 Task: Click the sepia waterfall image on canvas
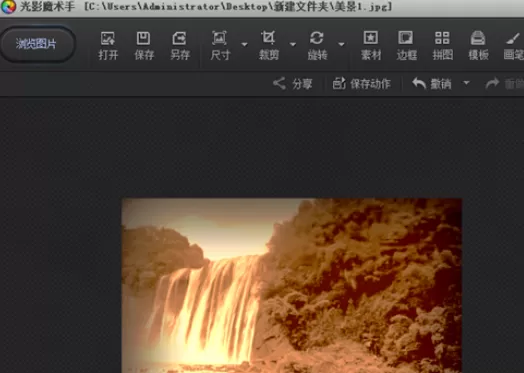point(292,285)
